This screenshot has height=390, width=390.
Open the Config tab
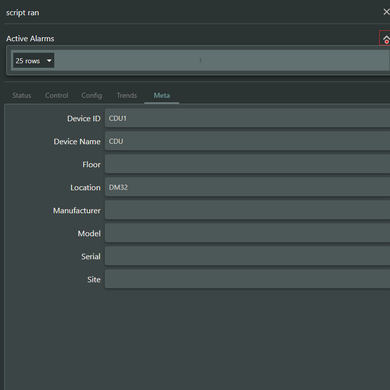(x=92, y=96)
